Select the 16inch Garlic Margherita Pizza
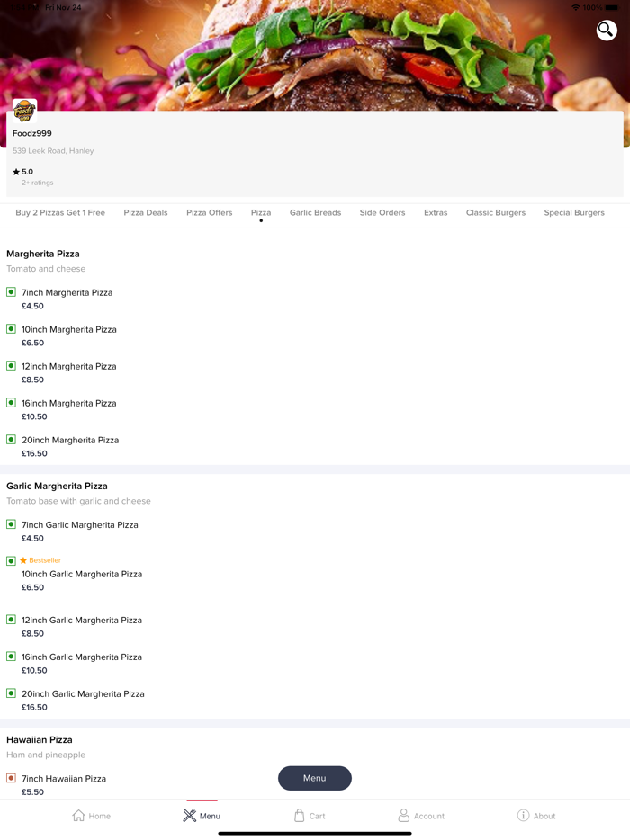630x840 pixels. (82, 657)
